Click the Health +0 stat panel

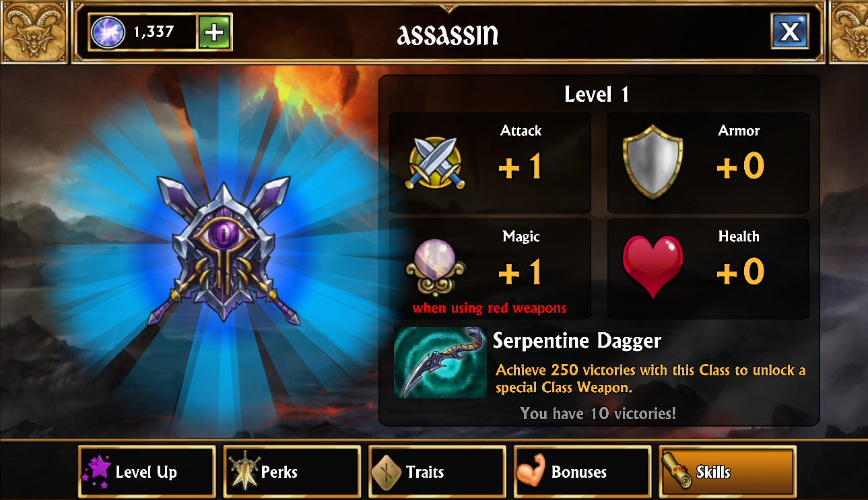tap(708, 268)
